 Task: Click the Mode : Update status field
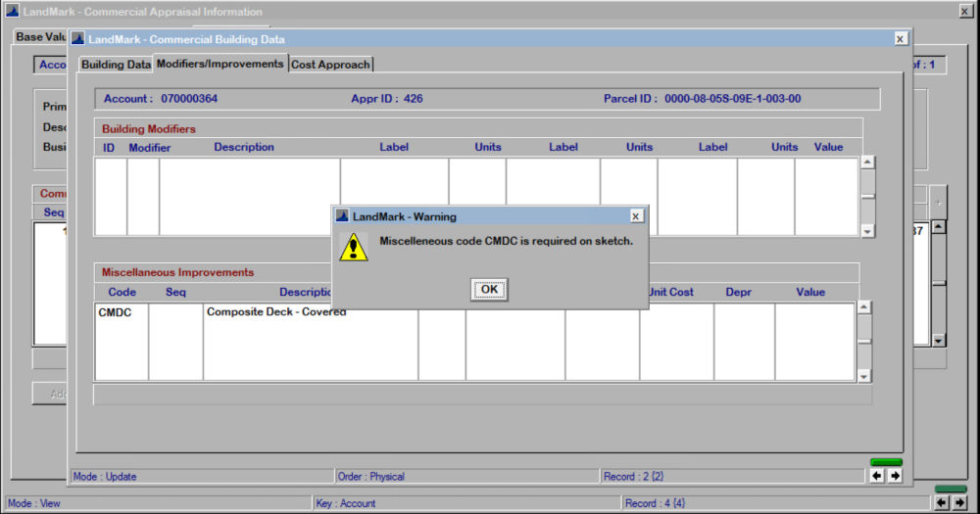(x=202, y=476)
